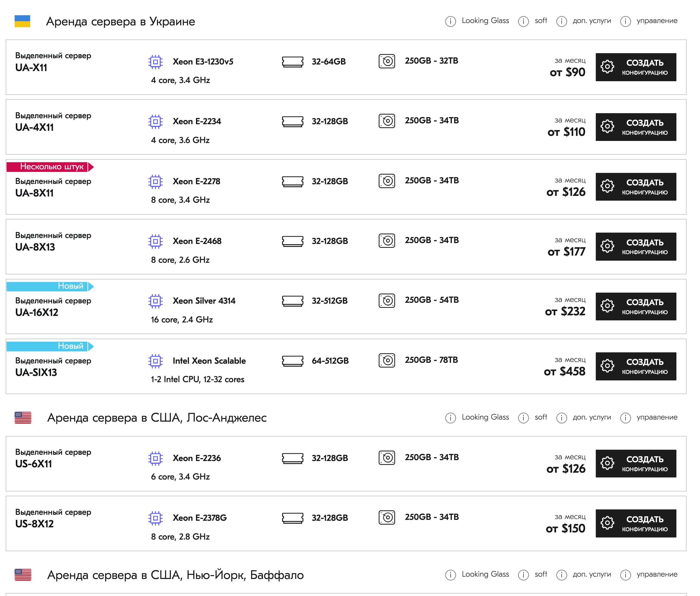Select the UA-4X11 server name

pyautogui.click(x=34, y=128)
